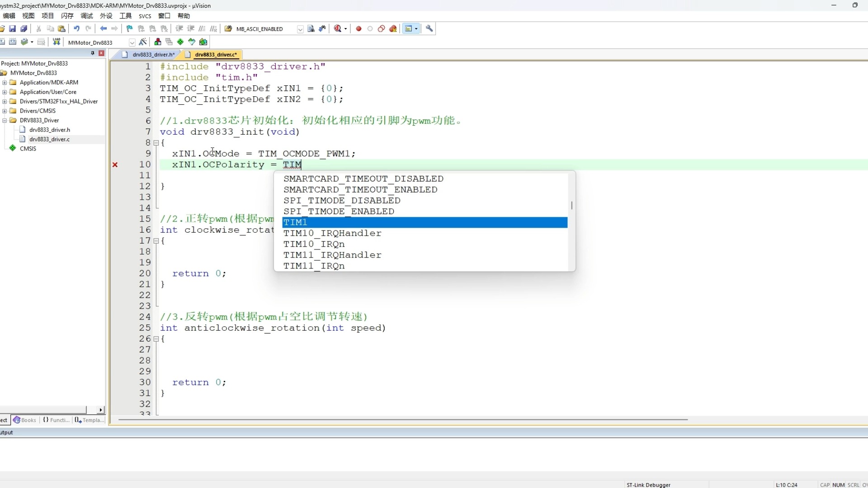Viewport: 868px width, 488px height.
Task: Expand the Drivers/CMSIS folder
Action: point(5,111)
